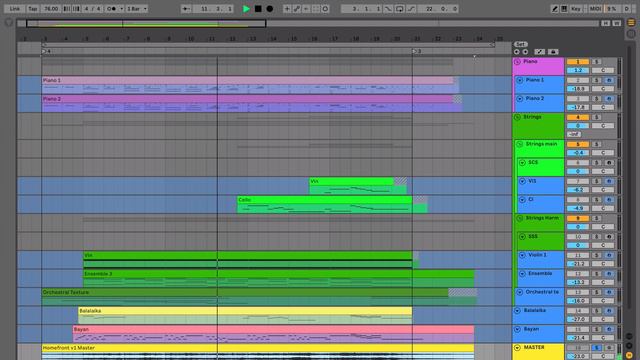The height and width of the screenshot is (360, 640).
Task: Toggle the Loop switch in the transport
Action: tap(400, 9)
